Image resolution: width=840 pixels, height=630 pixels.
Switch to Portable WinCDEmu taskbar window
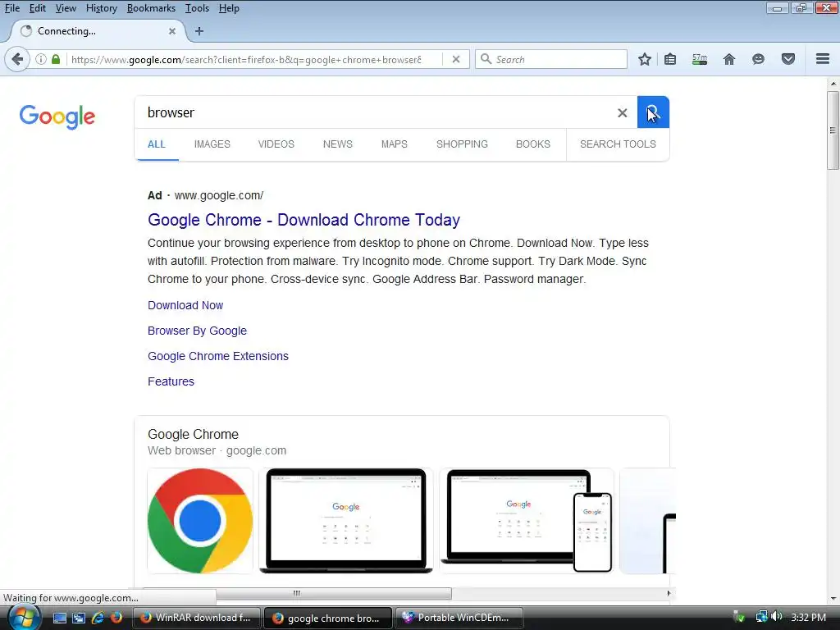tap(459, 618)
